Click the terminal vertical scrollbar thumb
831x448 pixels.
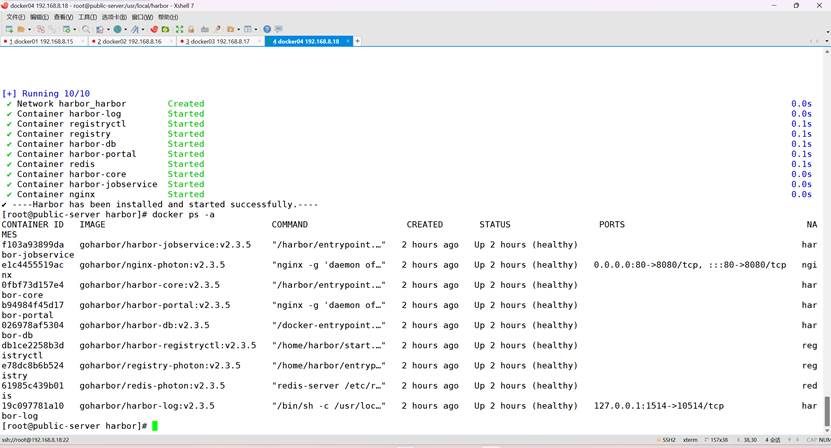tap(827, 411)
